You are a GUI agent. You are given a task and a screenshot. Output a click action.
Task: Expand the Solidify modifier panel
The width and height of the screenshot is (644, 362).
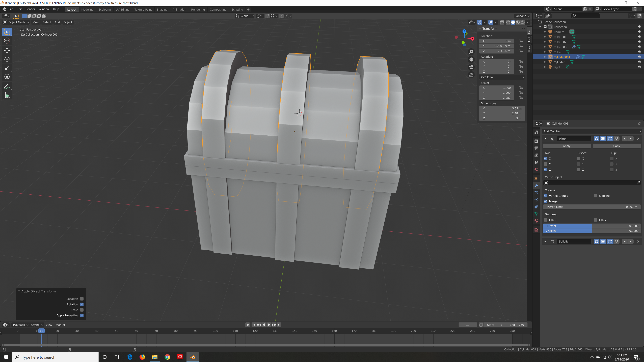click(545, 242)
